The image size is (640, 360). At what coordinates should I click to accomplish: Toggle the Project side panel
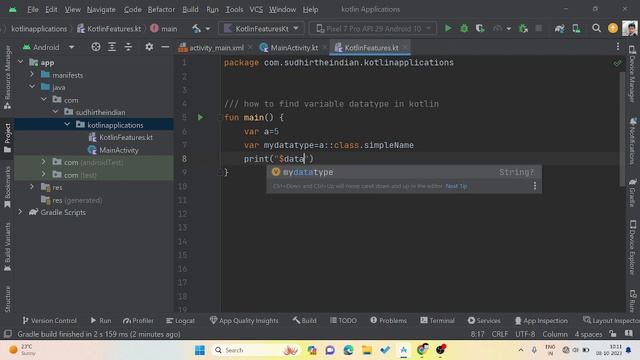[7, 138]
